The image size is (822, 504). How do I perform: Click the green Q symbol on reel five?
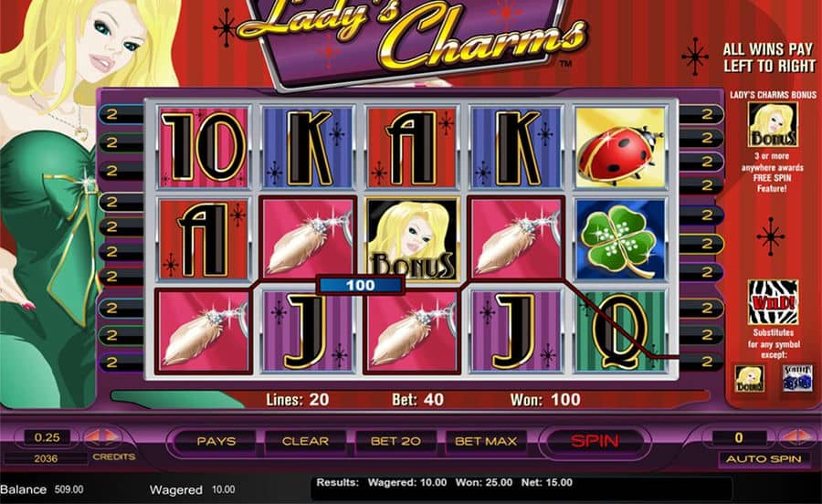tap(621, 331)
